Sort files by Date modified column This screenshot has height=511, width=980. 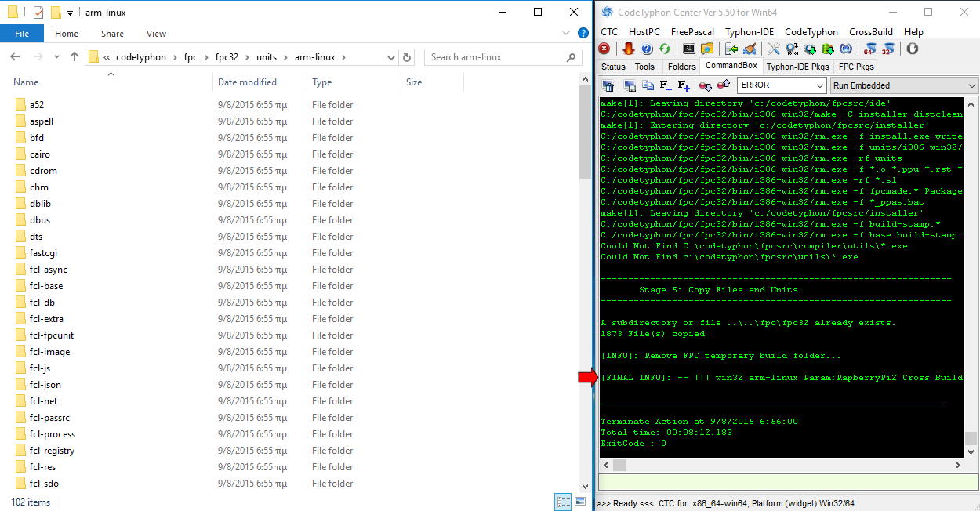point(247,82)
